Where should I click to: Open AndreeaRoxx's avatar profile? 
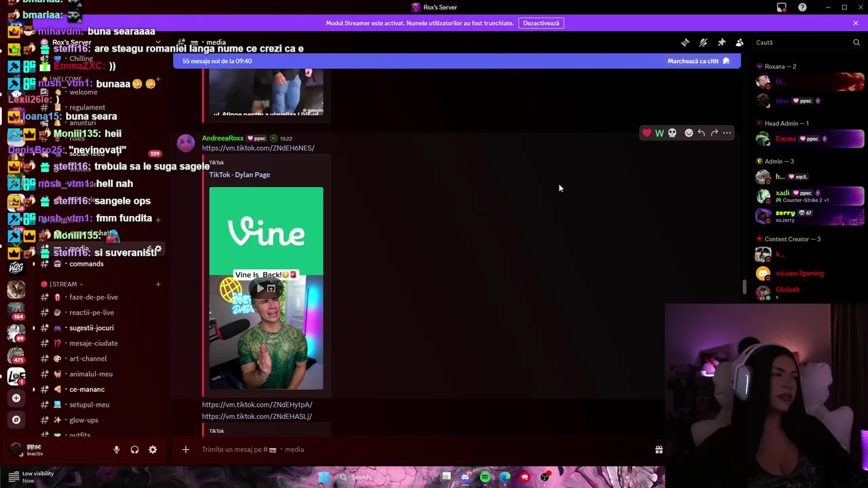(x=185, y=143)
